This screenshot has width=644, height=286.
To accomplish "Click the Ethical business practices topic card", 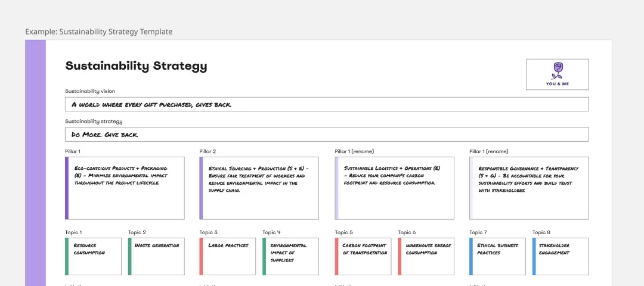I will point(498,256).
